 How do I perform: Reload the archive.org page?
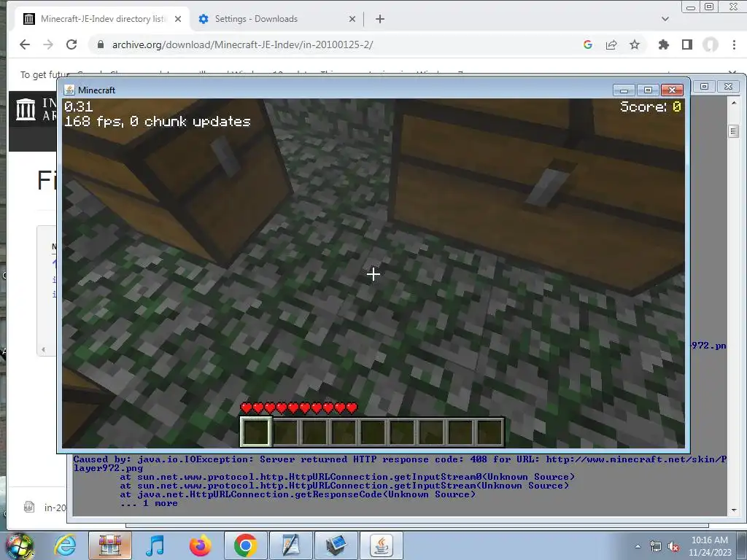point(71,44)
